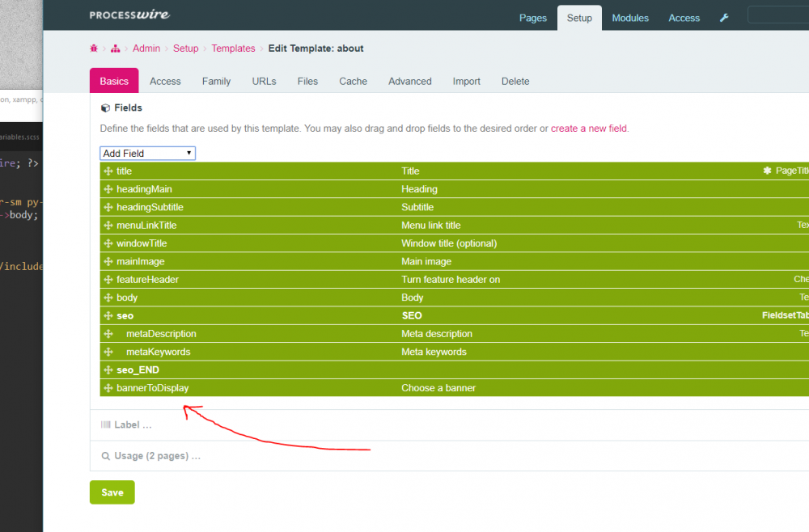Click drag handle icon for title field

108,171
